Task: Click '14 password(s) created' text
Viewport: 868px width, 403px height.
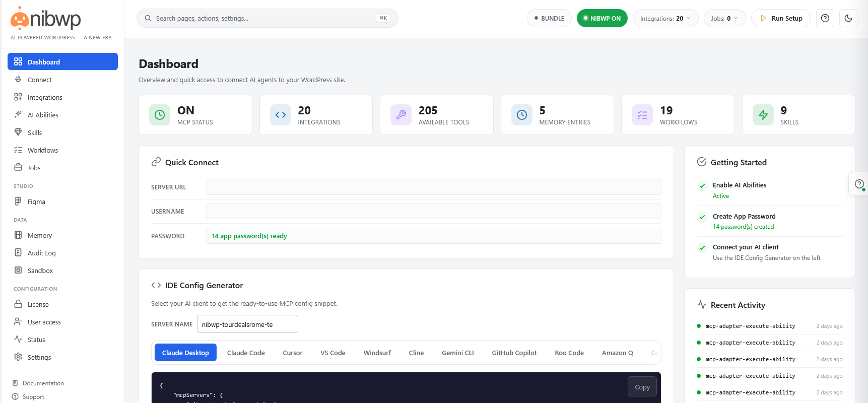Action: point(743,227)
